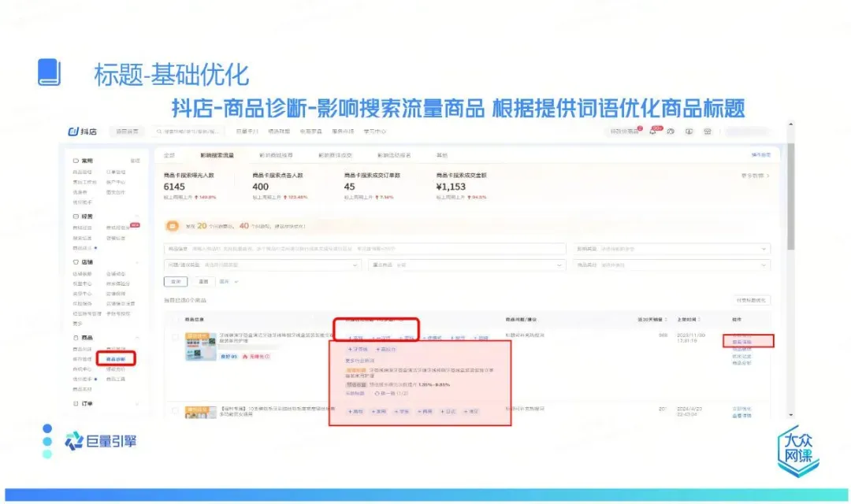The width and height of the screenshot is (851, 504).
Task: Switch to the 影响搜索流量 tab
Action: pos(217,155)
